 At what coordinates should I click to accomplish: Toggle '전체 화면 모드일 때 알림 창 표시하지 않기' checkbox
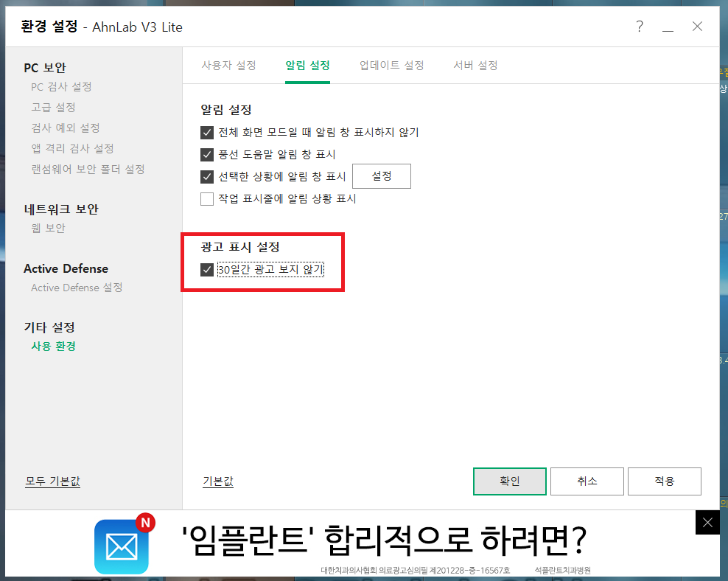(207, 133)
